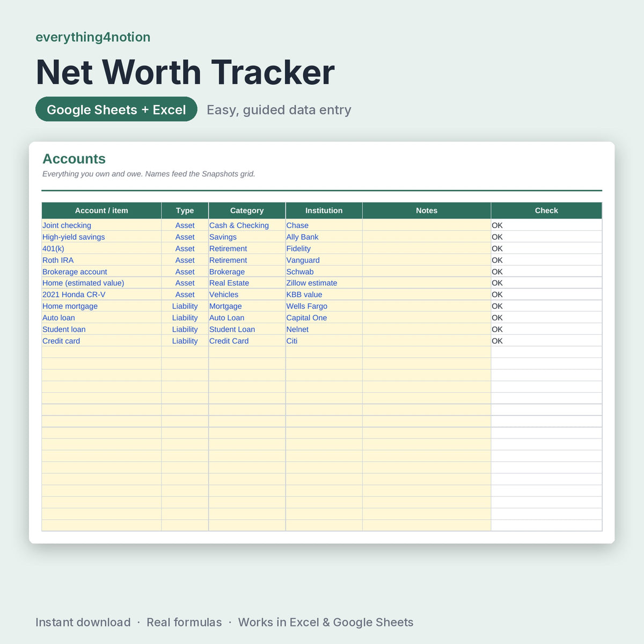
Task: Click the '401(k)' account cell
Action: (101, 248)
